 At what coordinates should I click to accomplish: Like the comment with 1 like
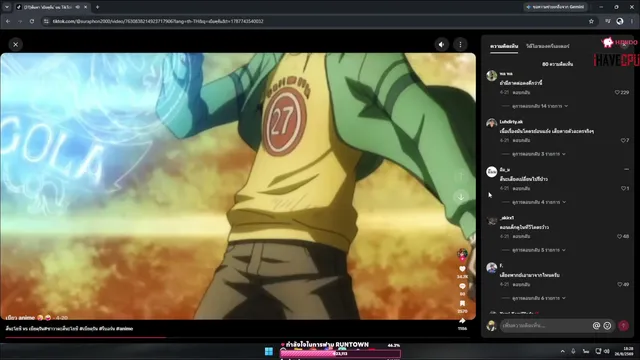pyautogui.click(x=623, y=189)
